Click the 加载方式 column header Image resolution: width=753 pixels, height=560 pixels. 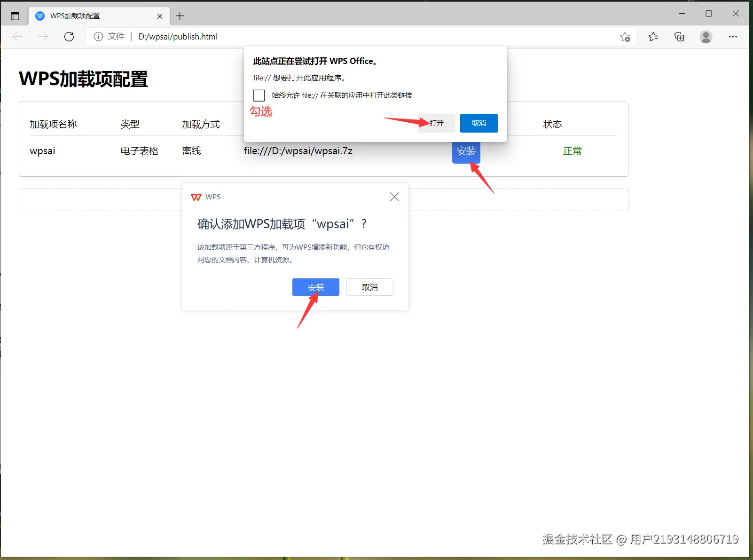point(201,124)
